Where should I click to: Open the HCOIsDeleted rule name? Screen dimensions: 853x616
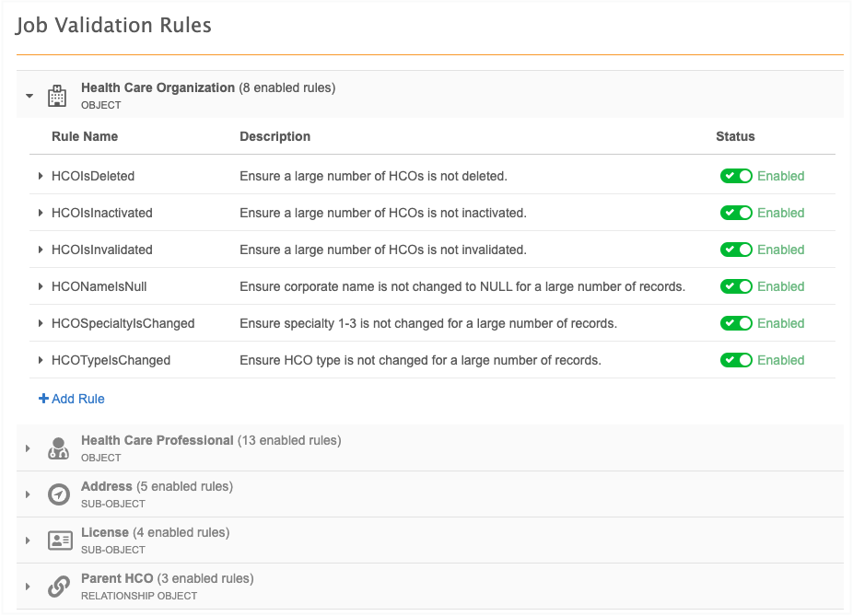[93, 176]
